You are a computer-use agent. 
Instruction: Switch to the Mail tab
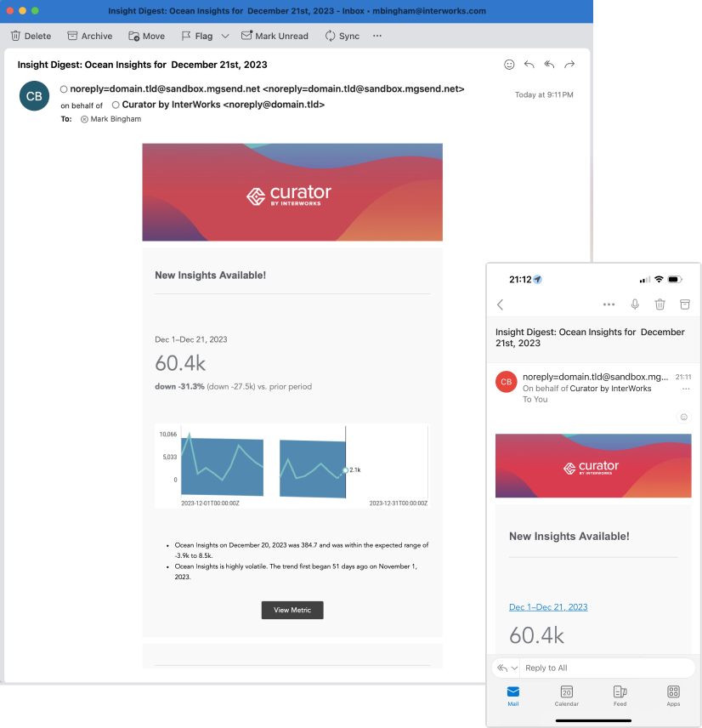(x=513, y=696)
